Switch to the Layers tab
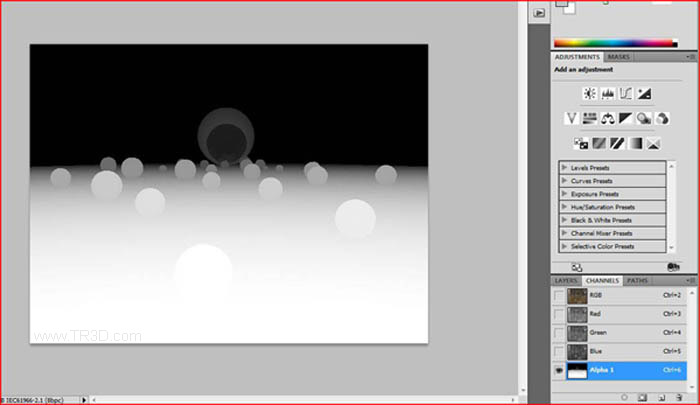Screen dimensions: 700x405 tap(566, 280)
